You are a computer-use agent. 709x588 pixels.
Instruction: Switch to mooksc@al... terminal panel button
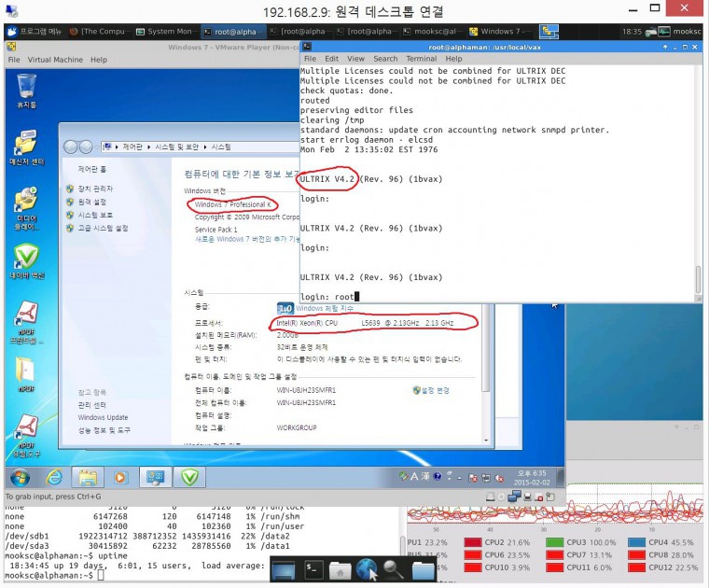[433, 31]
